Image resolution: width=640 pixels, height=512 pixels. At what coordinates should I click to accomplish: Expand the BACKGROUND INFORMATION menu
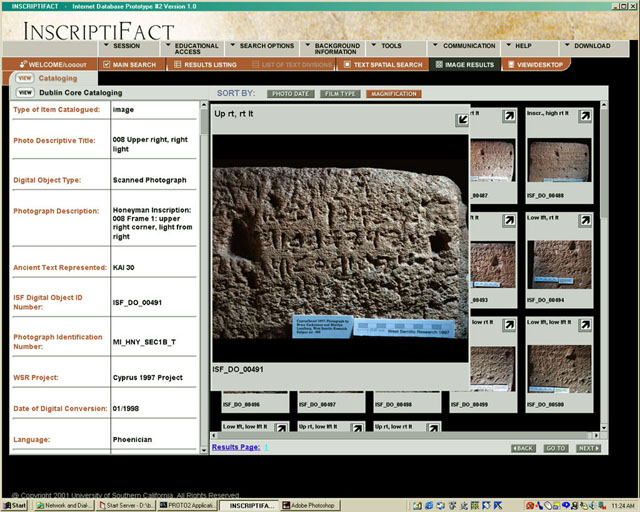click(333, 49)
